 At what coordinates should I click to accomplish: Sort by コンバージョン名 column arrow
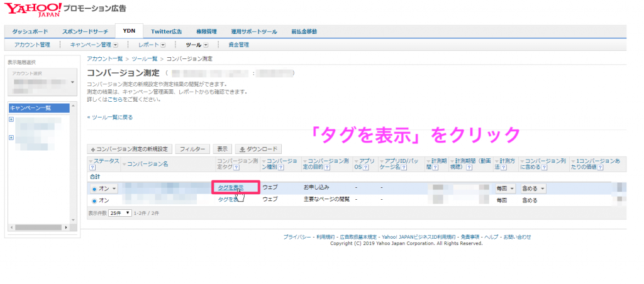click(x=124, y=164)
